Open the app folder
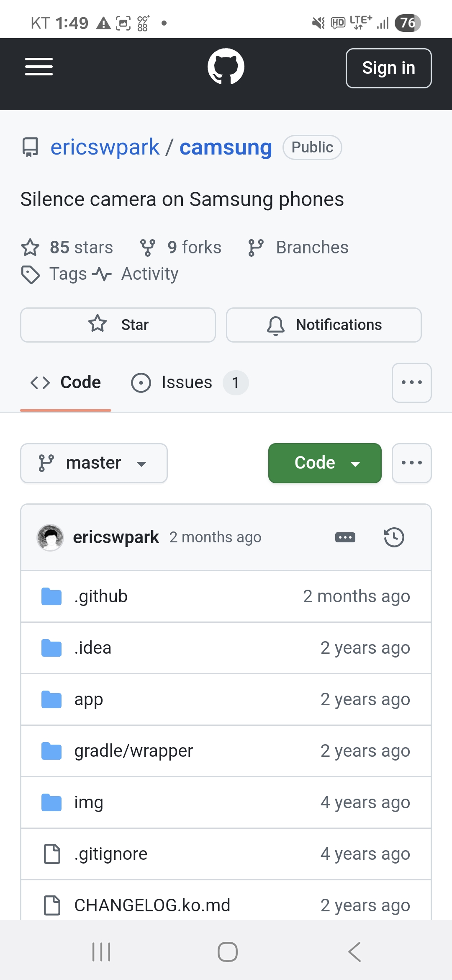452x980 pixels. (89, 699)
